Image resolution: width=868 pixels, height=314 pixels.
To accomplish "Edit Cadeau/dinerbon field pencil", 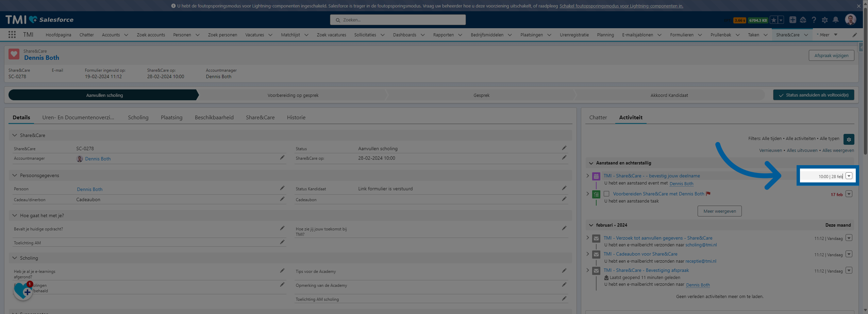I will tap(282, 199).
